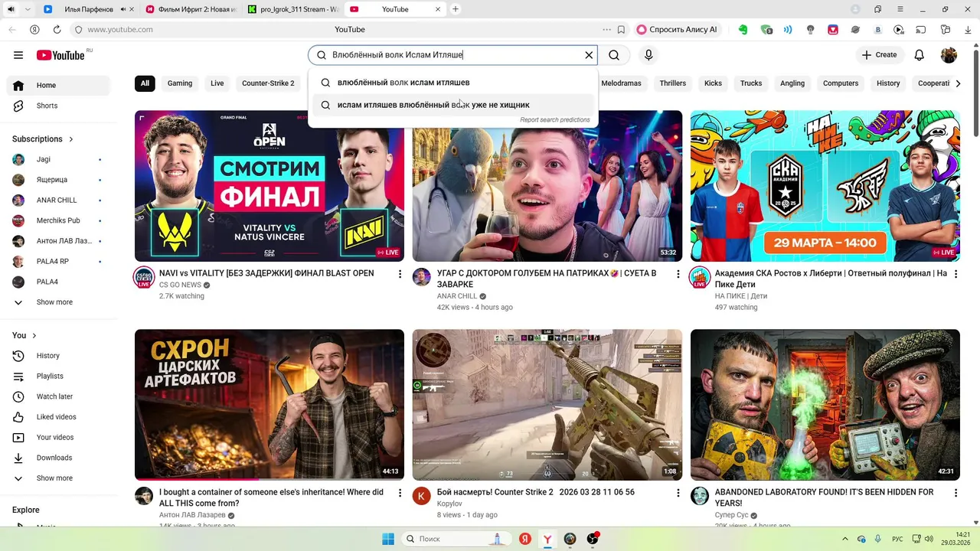Open the red Яндекс taskbar icon

tap(525, 539)
